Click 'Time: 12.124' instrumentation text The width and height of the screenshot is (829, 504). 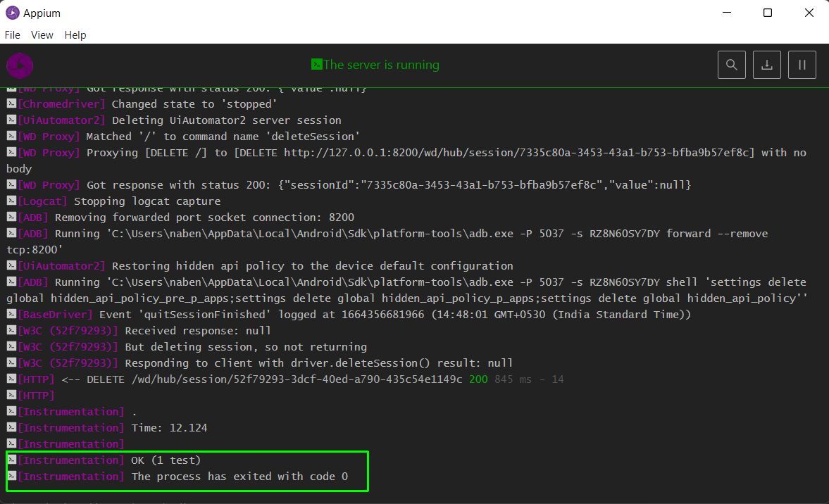[169, 428]
